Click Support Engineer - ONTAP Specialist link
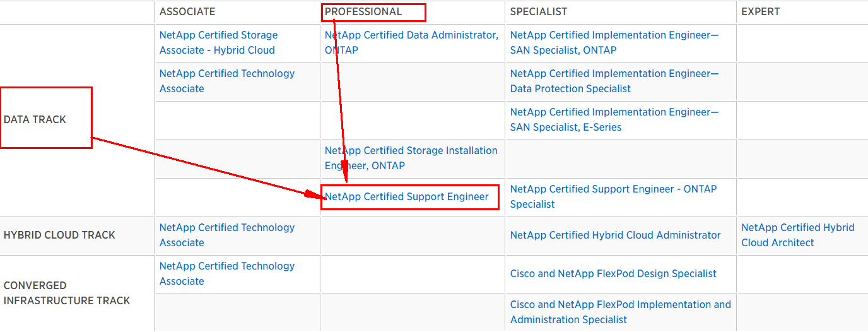 pyautogui.click(x=613, y=197)
